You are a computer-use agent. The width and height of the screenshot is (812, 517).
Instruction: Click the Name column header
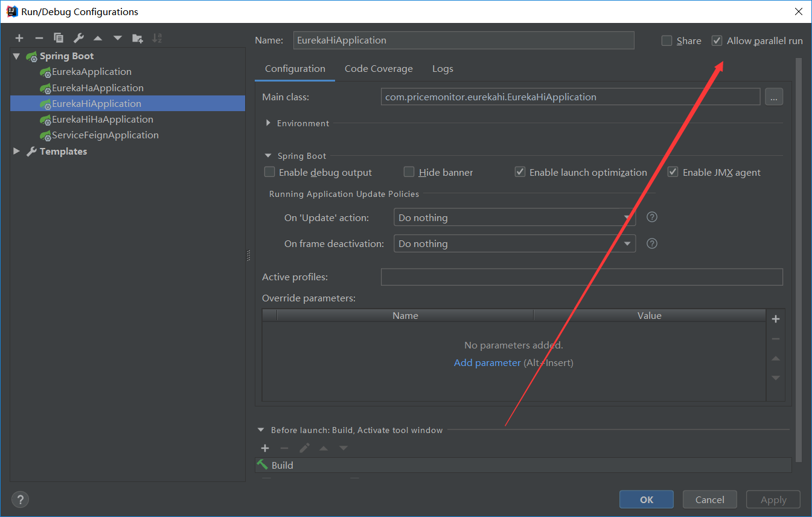coord(405,315)
